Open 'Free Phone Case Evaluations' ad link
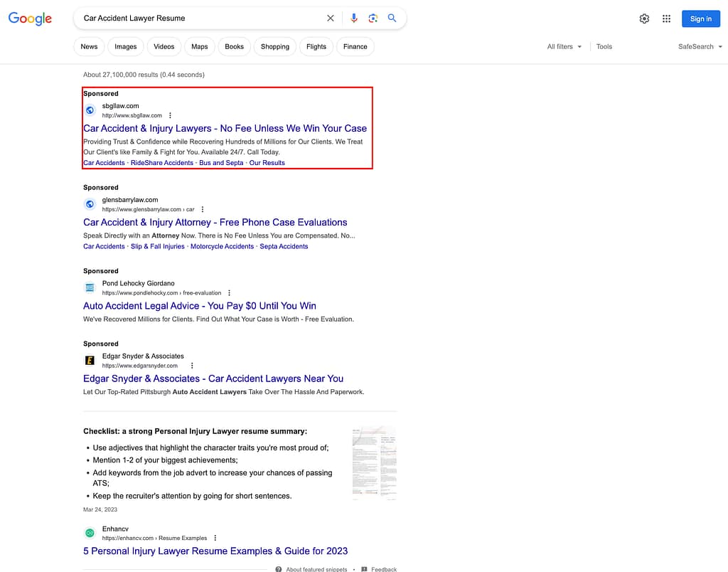Image resolution: width=728 pixels, height=572 pixels. coord(215,222)
